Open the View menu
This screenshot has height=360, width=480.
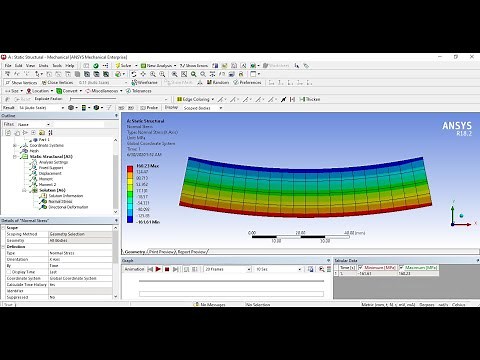click(x=30, y=66)
